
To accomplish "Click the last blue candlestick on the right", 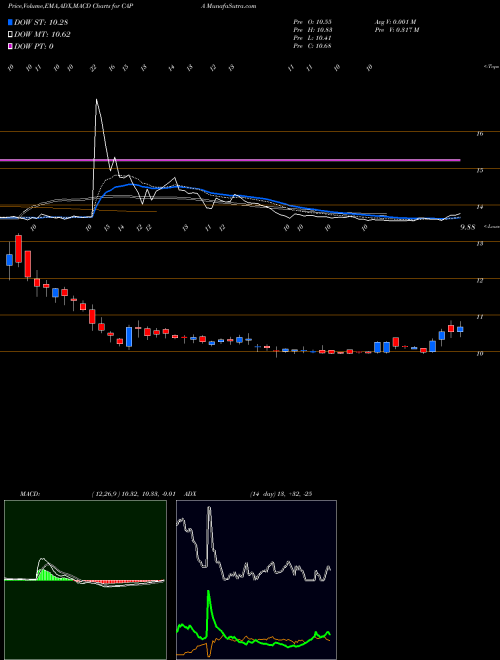I will [460, 329].
